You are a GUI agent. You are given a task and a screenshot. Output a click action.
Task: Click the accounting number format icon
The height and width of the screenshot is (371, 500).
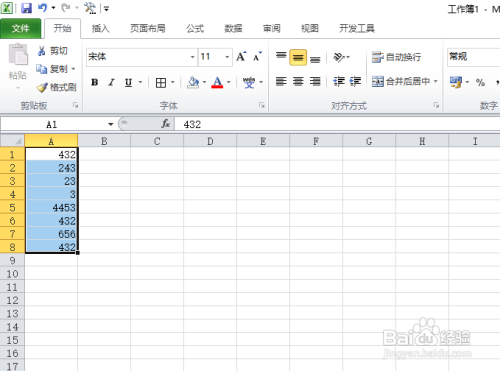[456, 82]
